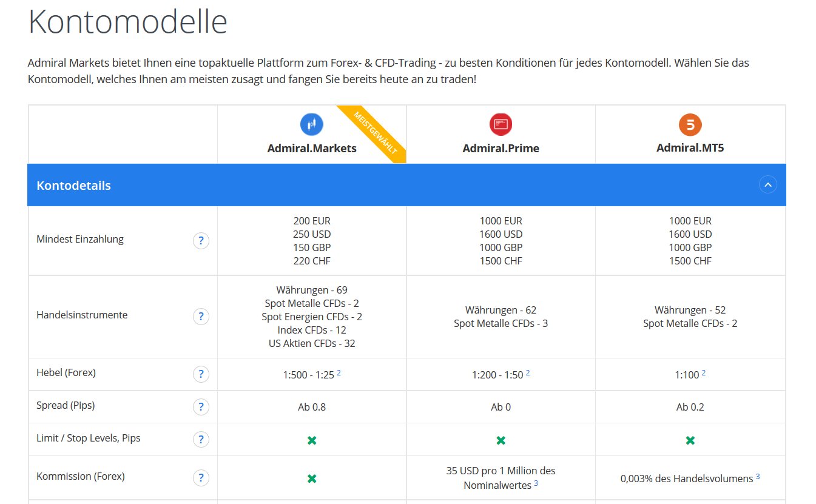Click footnote 3 after Nominalwertes
816x504 pixels.
[536, 483]
